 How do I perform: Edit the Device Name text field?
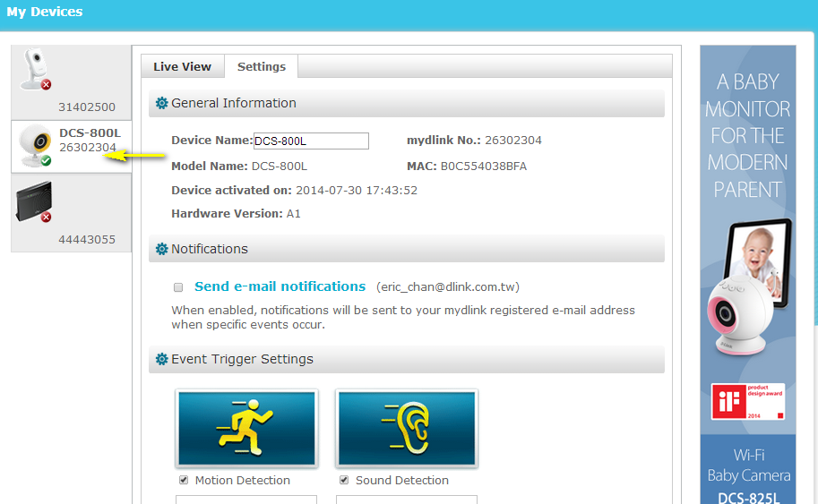click(311, 141)
